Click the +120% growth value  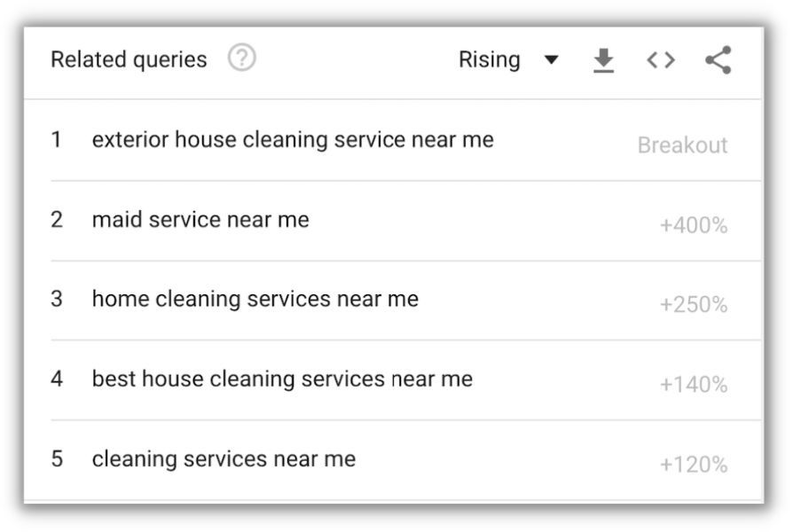tap(694, 465)
